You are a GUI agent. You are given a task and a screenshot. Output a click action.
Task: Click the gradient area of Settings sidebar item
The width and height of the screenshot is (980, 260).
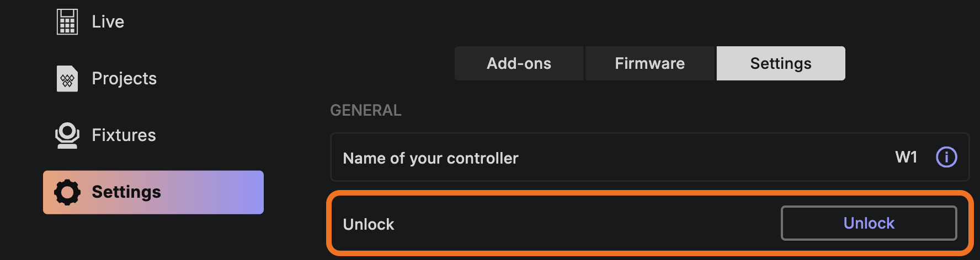215,192
